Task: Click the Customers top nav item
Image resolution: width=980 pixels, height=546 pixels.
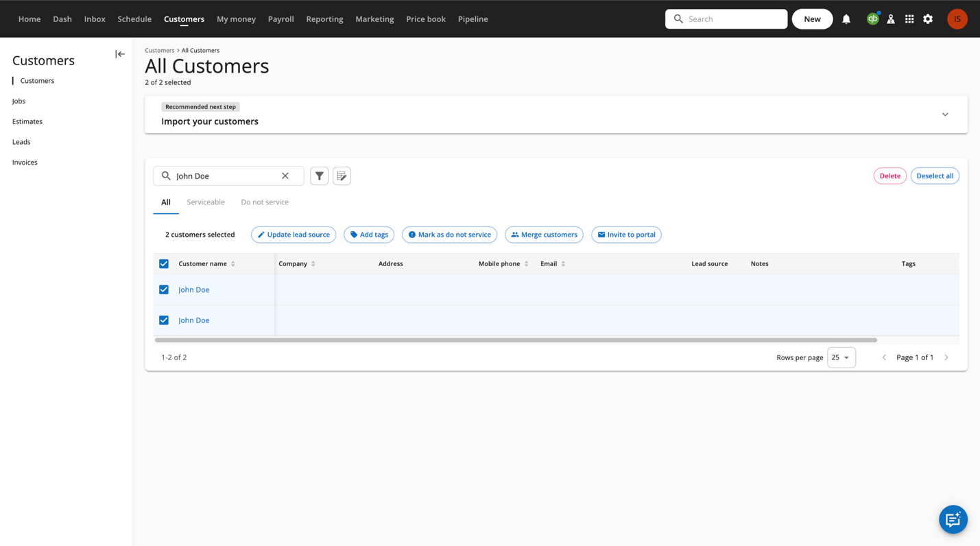Action: [x=184, y=19]
